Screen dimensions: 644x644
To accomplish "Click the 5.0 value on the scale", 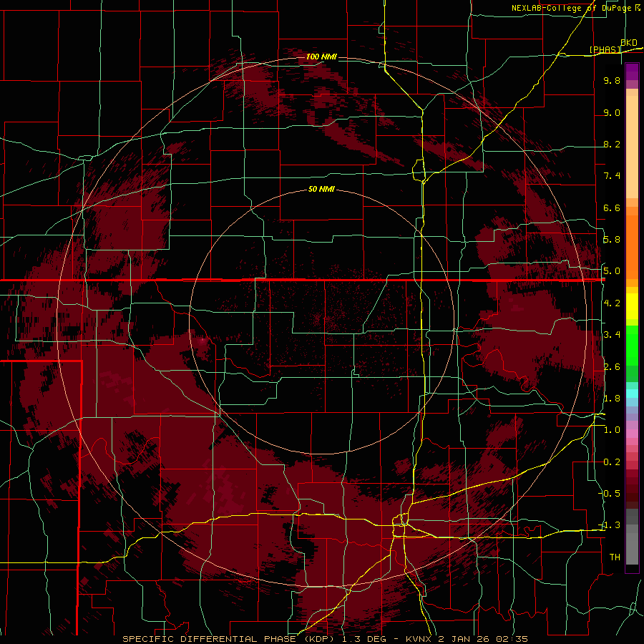I will [x=612, y=271].
